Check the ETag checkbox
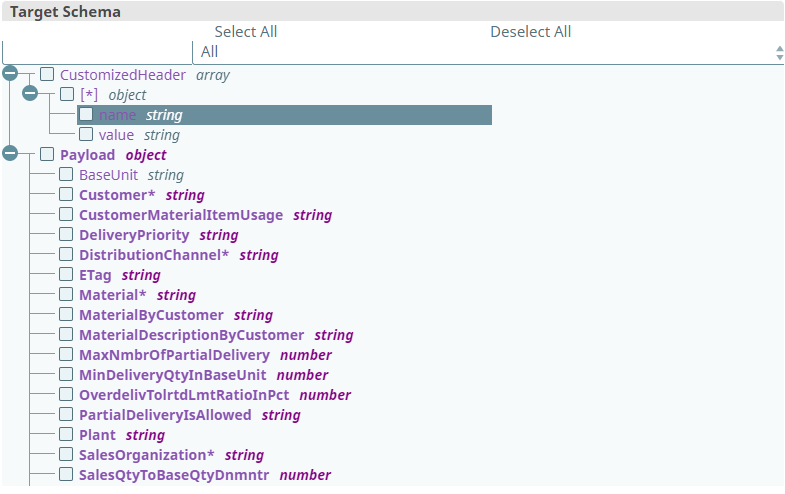The height and width of the screenshot is (494, 785). tap(66, 274)
